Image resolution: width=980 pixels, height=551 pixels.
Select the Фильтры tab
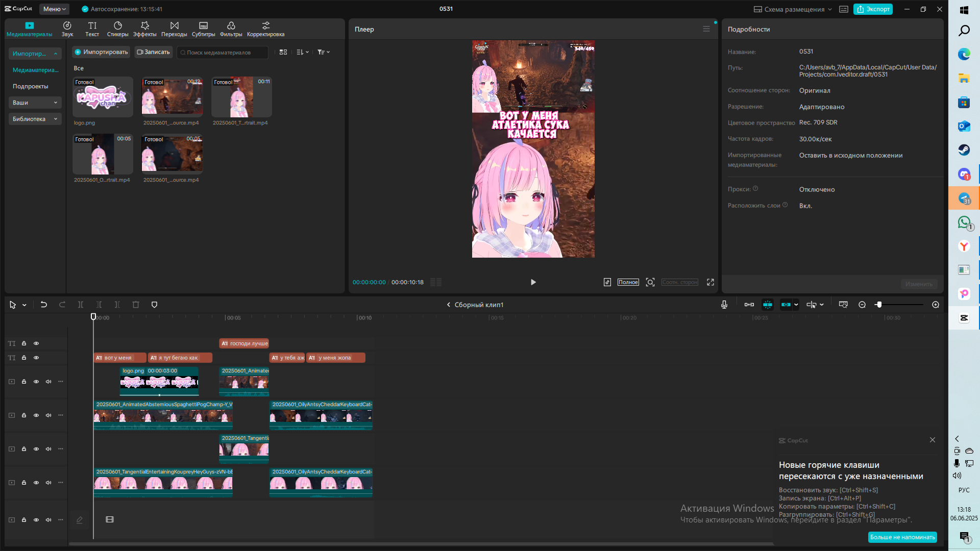point(231,29)
